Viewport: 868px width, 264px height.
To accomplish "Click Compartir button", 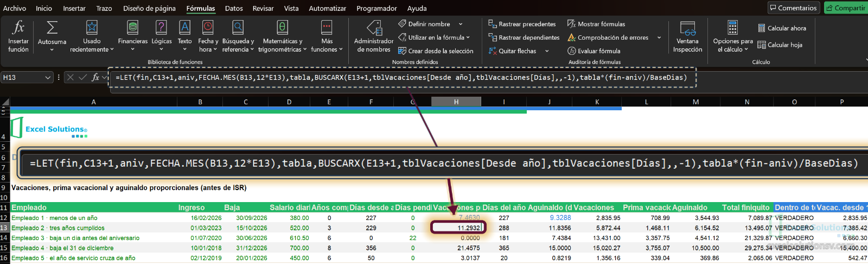I will pos(846,8).
